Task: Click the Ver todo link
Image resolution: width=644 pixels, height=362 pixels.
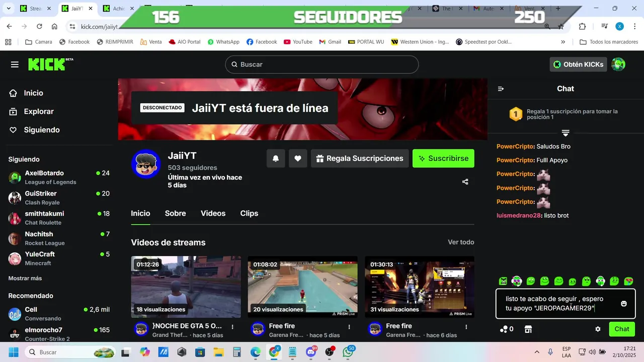Action: tap(461, 242)
